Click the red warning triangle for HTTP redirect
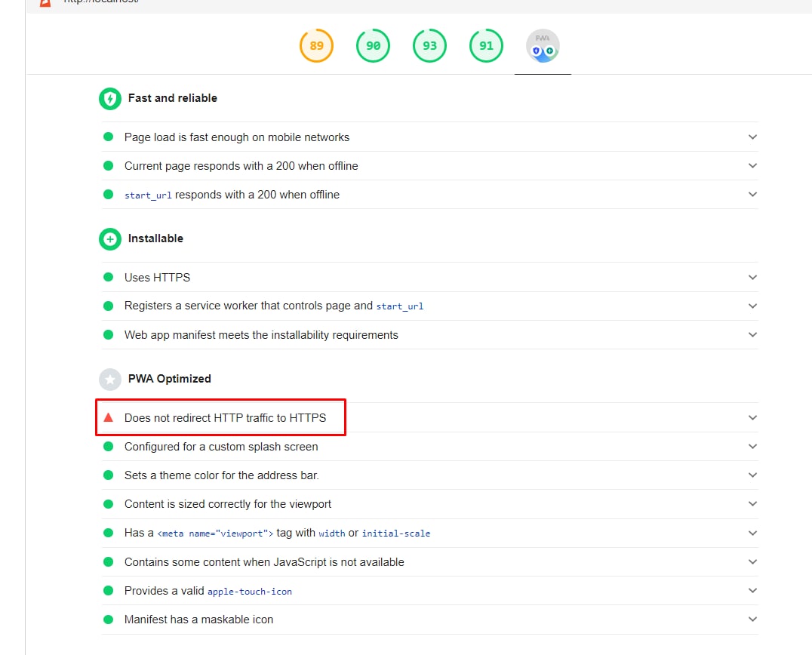 click(108, 417)
